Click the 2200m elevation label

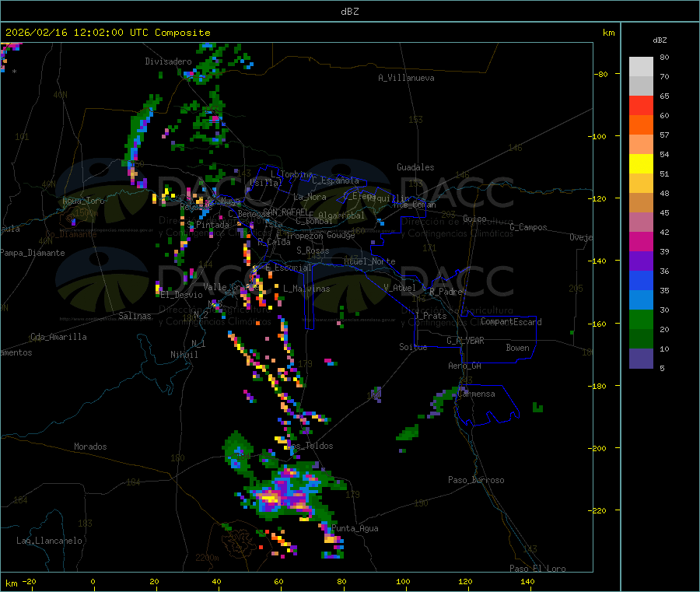click(x=207, y=558)
